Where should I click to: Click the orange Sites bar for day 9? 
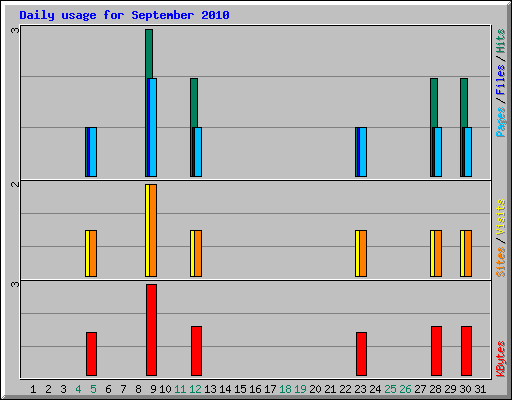[x=153, y=230]
